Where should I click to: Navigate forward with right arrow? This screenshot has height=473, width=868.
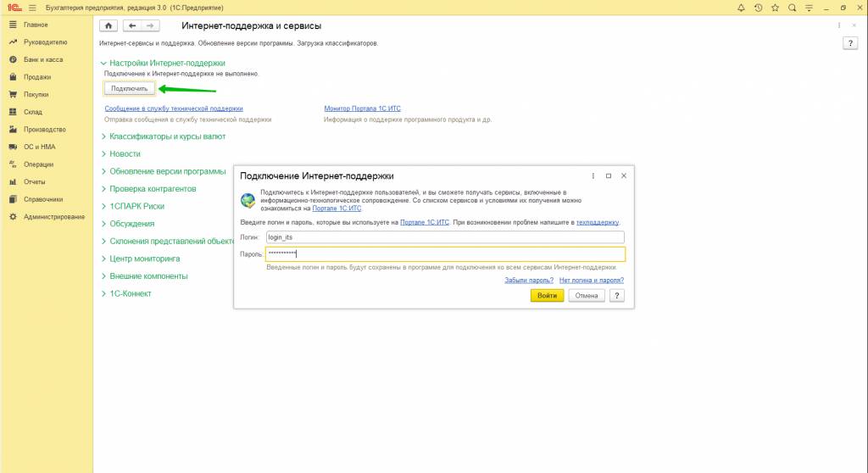click(150, 25)
